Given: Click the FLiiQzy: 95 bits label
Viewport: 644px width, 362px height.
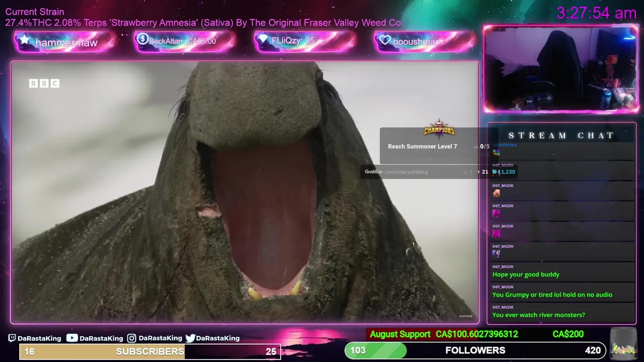Looking at the screenshot, I should (293, 41).
